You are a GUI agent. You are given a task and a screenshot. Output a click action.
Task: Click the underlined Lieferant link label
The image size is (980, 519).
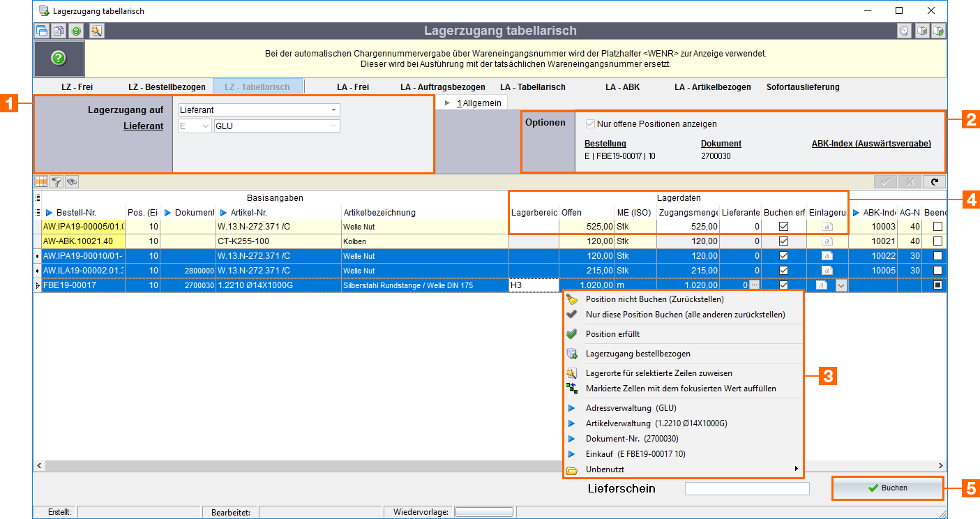pyautogui.click(x=144, y=126)
